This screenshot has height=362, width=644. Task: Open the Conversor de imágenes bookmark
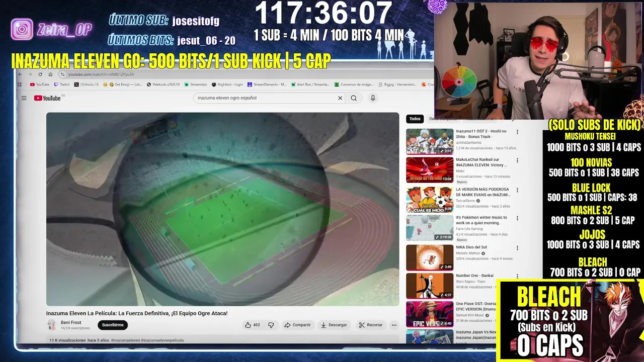[354, 84]
